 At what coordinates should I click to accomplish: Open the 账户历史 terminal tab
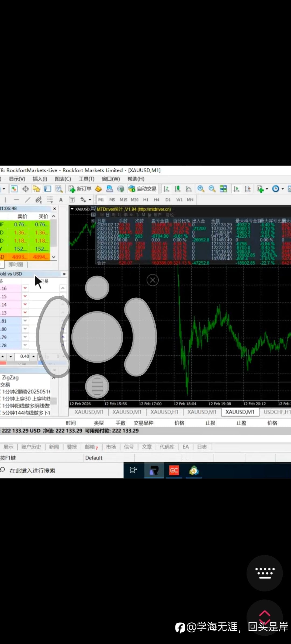[31, 447]
